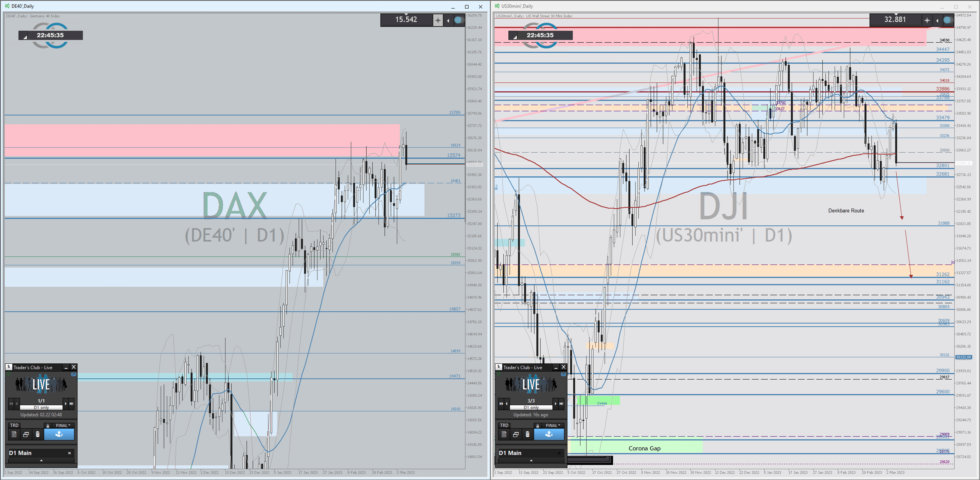Image resolution: width=980 pixels, height=480 pixels.
Task: Click pin icon of US30mini Trader's Club panel
Action: pyautogui.click(x=499, y=367)
